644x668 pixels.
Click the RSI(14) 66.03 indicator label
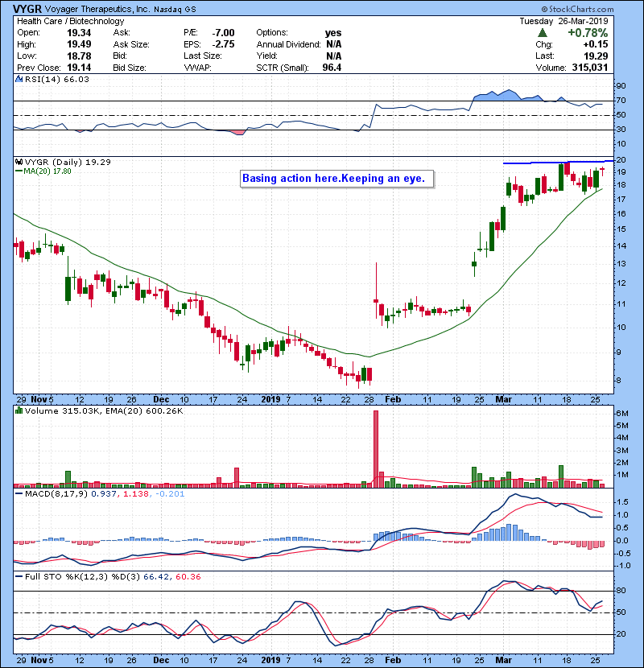tap(56, 79)
